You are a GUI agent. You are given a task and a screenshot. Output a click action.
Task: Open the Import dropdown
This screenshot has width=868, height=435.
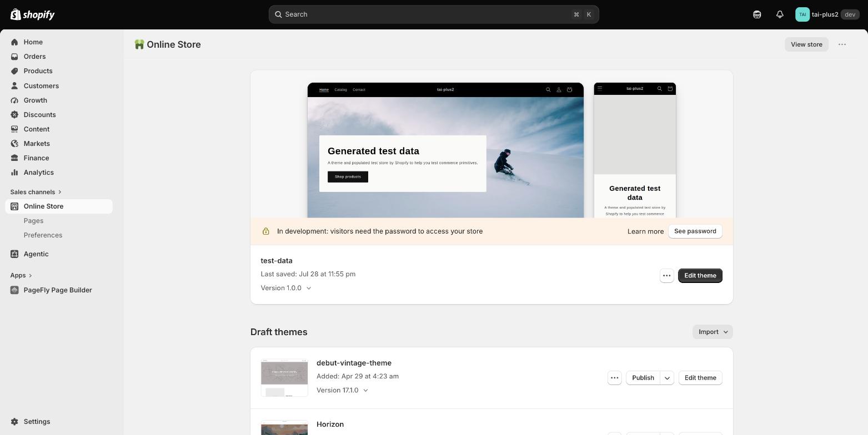pos(713,332)
